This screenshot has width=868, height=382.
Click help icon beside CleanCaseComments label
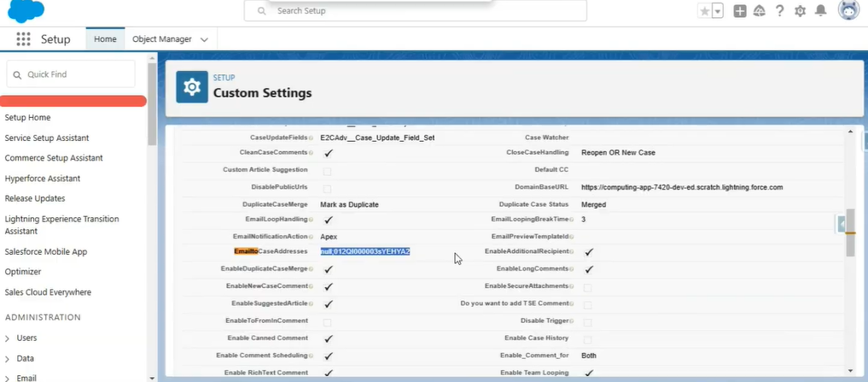coord(312,152)
